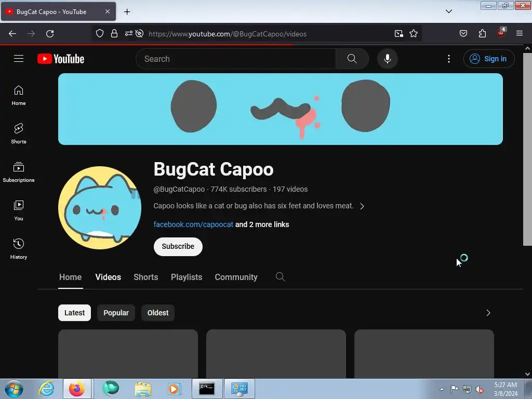
Task: Open the YouTube guide hamburger menu
Action: (19, 59)
